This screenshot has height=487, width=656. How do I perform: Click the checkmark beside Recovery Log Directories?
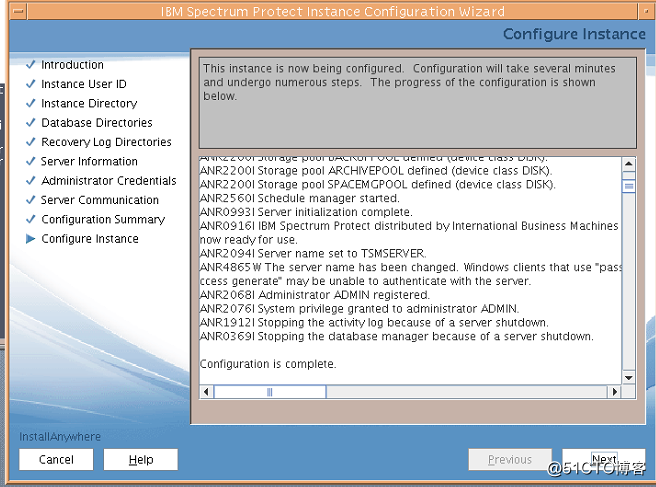31,142
